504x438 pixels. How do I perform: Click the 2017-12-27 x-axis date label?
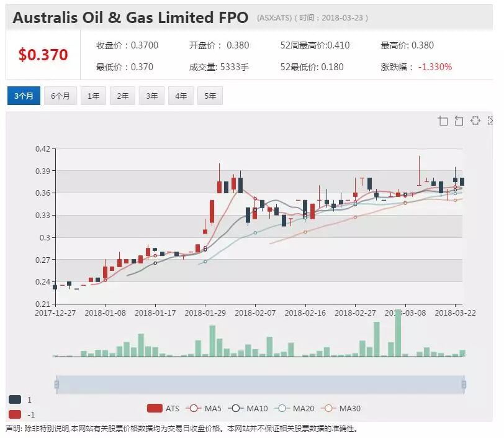point(55,313)
